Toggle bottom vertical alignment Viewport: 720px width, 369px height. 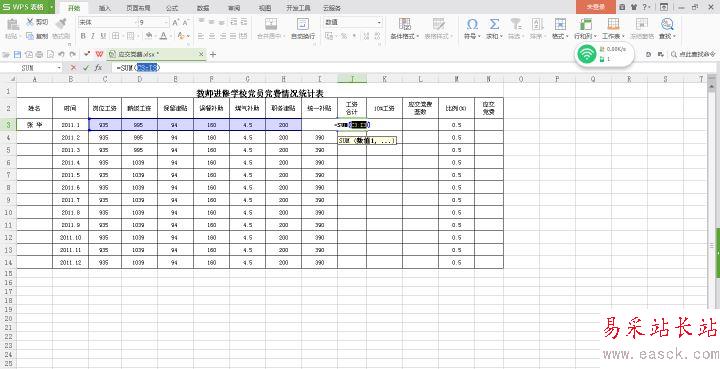tap(222, 22)
